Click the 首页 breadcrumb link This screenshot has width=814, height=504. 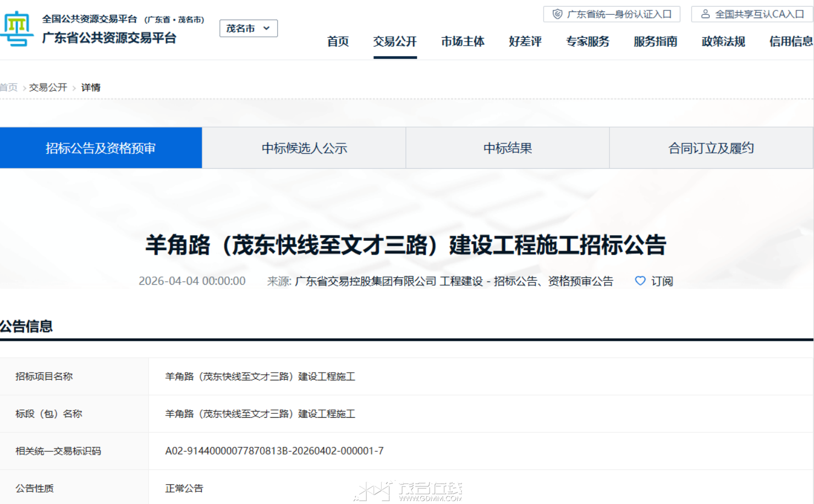click(x=9, y=87)
